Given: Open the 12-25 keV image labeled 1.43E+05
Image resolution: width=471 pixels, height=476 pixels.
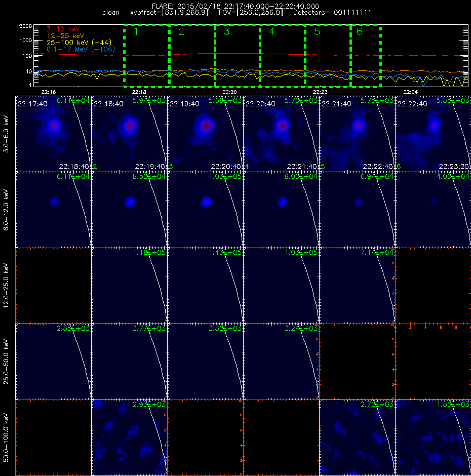Looking at the screenshot, I should click(205, 286).
